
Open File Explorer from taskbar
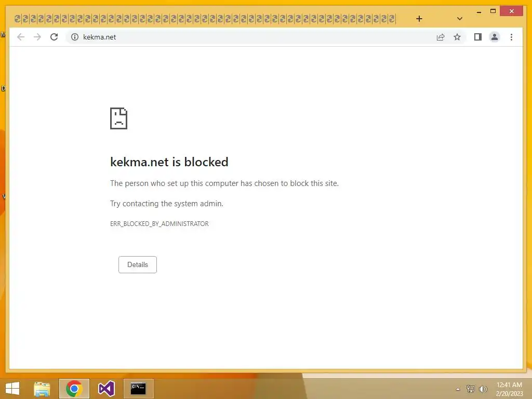(42, 389)
